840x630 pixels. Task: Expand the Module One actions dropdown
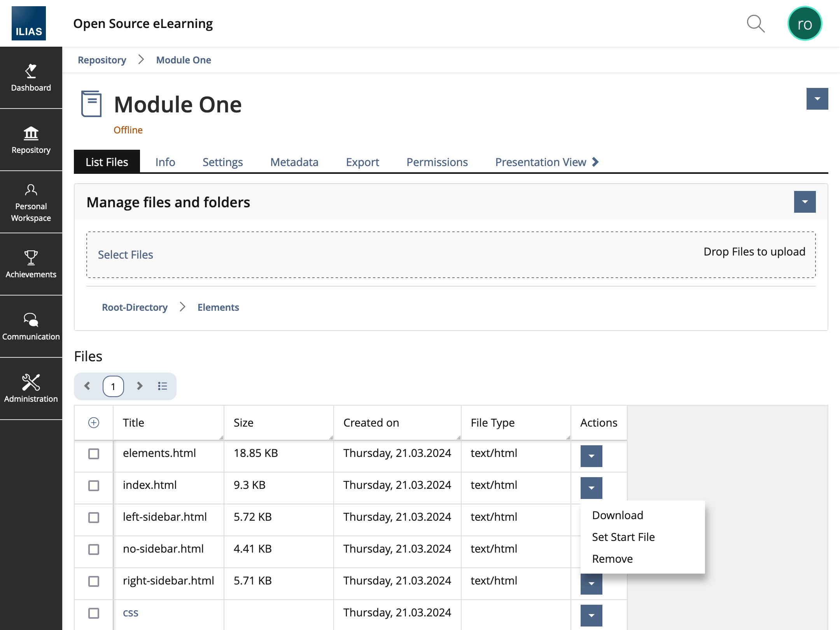click(x=817, y=99)
